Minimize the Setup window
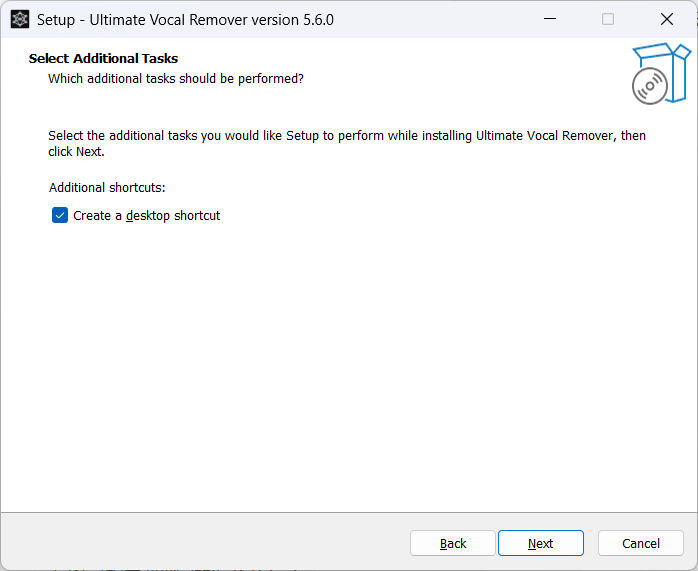 (x=549, y=19)
